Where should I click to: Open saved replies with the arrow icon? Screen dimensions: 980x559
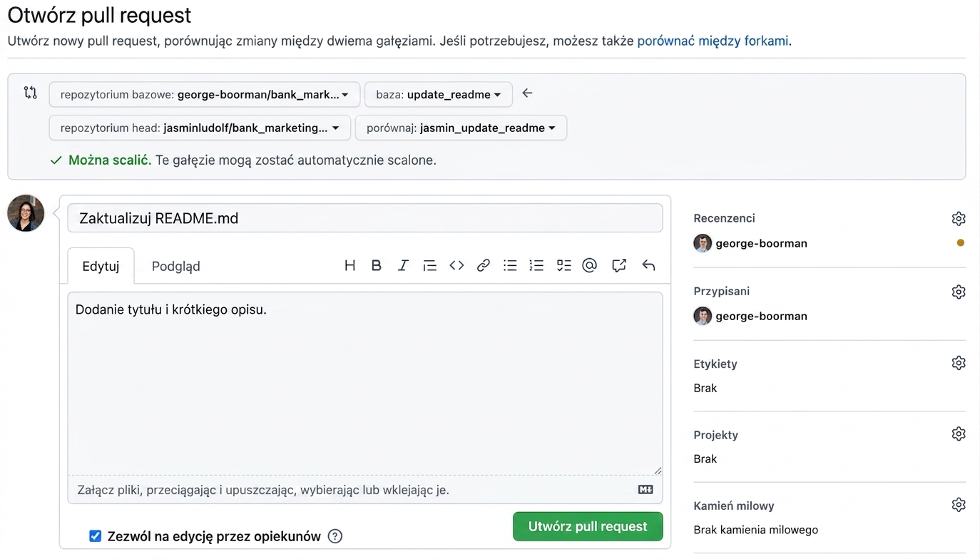(648, 266)
